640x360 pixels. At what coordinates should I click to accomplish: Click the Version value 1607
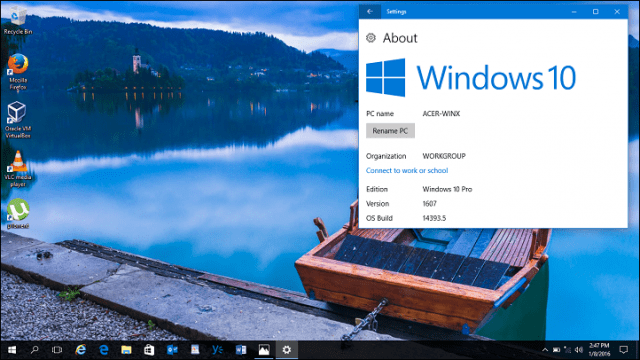coord(429,203)
